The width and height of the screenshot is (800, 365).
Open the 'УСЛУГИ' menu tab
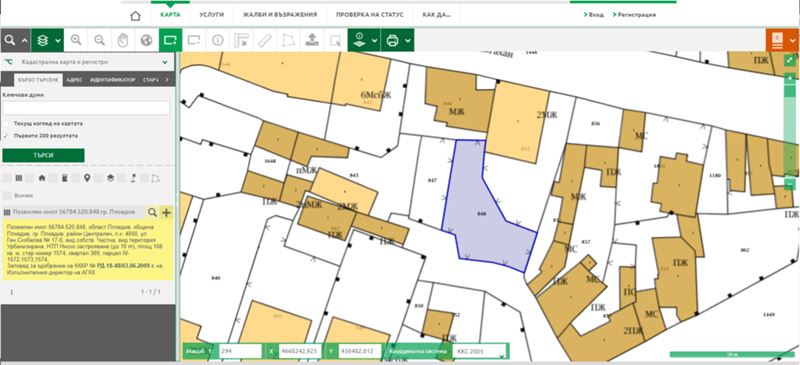point(212,15)
